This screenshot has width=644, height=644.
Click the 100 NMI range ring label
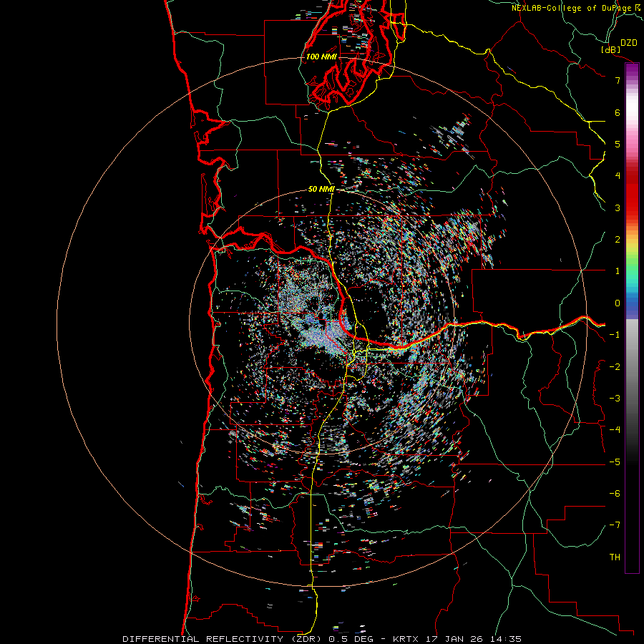[321, 57]
